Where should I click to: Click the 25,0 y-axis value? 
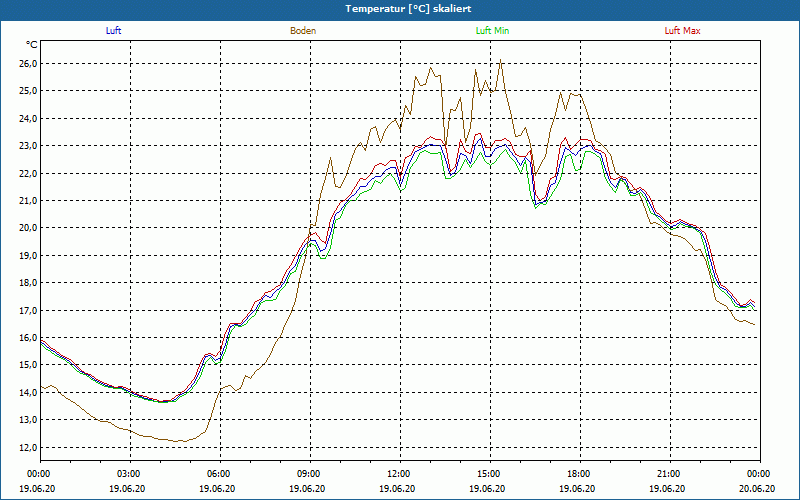pos(29,91)
